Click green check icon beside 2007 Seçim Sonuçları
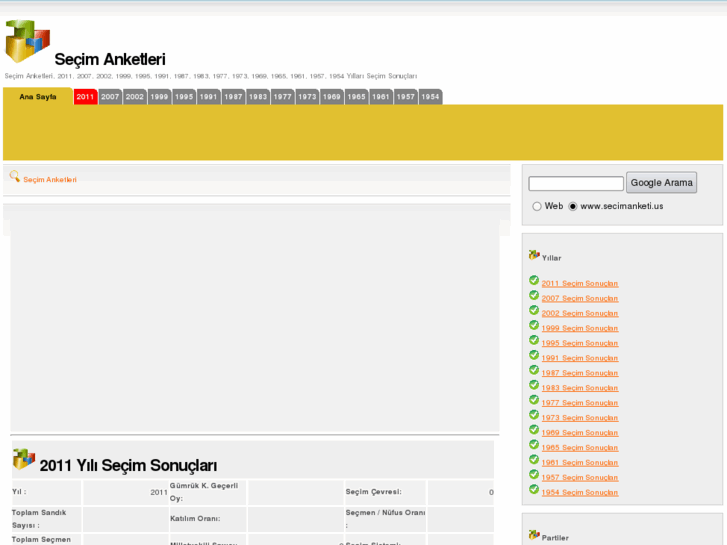The height and width of the screenshot is (545, 727). click(x=534, y=295)
